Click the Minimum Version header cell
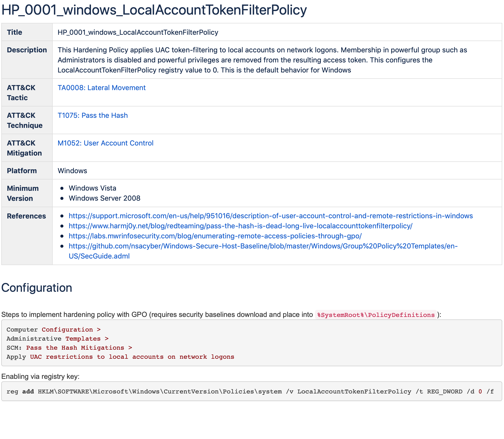Image resolution: width=504 pixels, height=439 pixels. (23, 193)
